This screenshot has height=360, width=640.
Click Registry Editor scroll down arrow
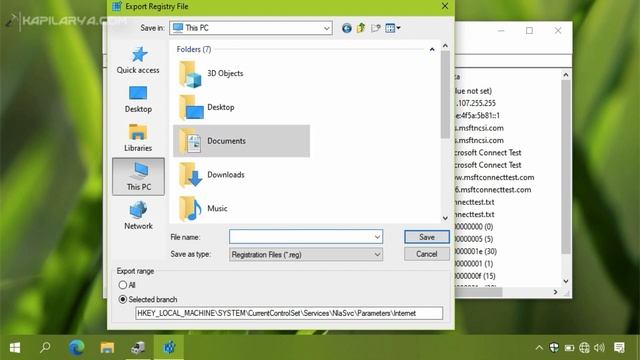click(x=566, y=281)
